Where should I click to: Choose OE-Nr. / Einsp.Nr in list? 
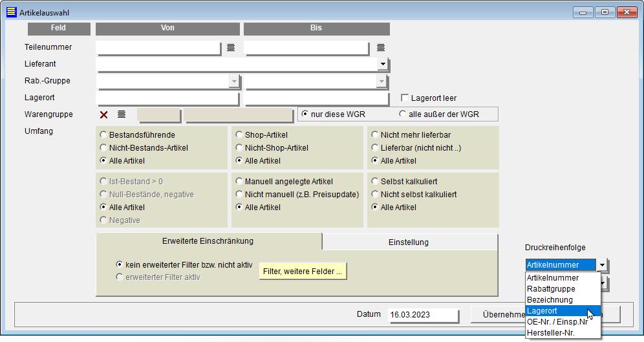pos(563,322)
